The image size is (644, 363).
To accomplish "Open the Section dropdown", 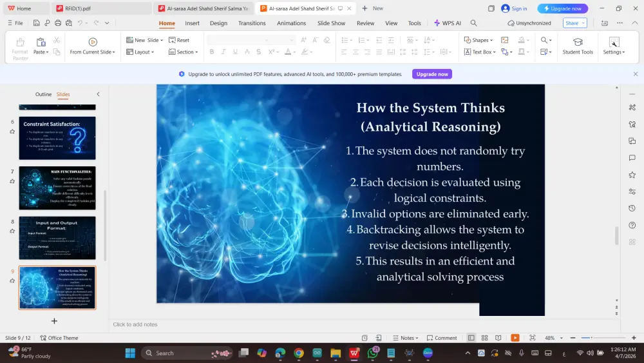I will (x=183, y=52).
